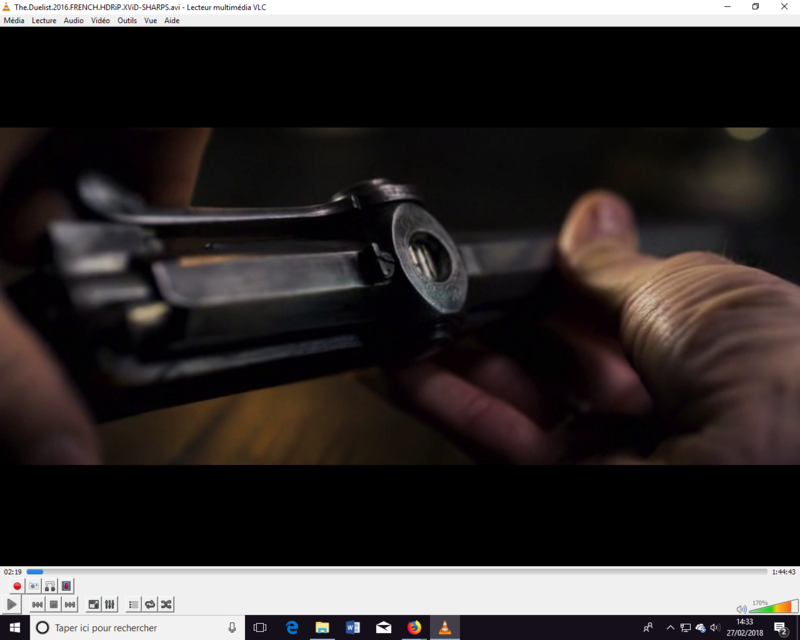Restore down the VLC window
Screen dimensions: 800x640
[x=756, y=7]
